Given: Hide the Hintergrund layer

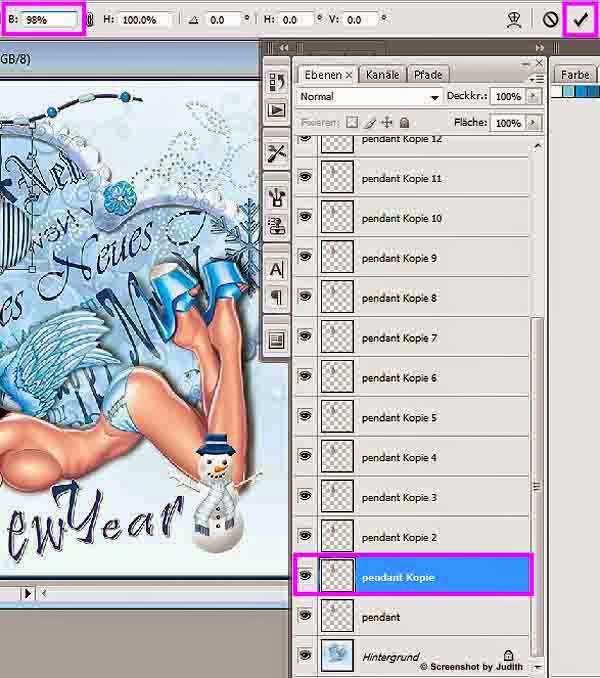Looking at the screenshot, I should (x=305, y=655).
